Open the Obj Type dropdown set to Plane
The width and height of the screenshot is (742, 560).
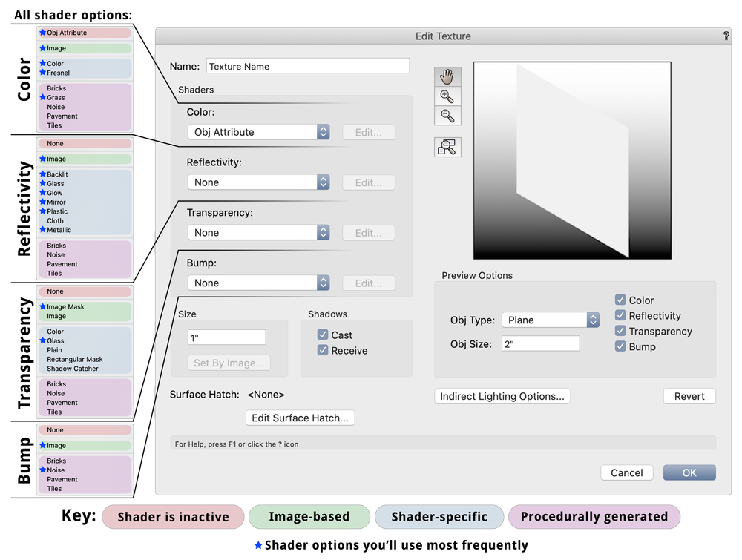(x=551, y=320)
